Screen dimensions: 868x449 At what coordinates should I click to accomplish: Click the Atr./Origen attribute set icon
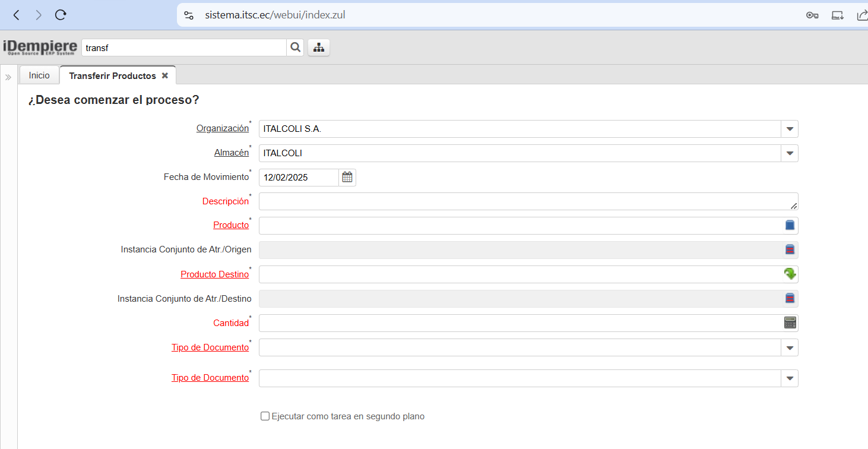pos(790,249)
